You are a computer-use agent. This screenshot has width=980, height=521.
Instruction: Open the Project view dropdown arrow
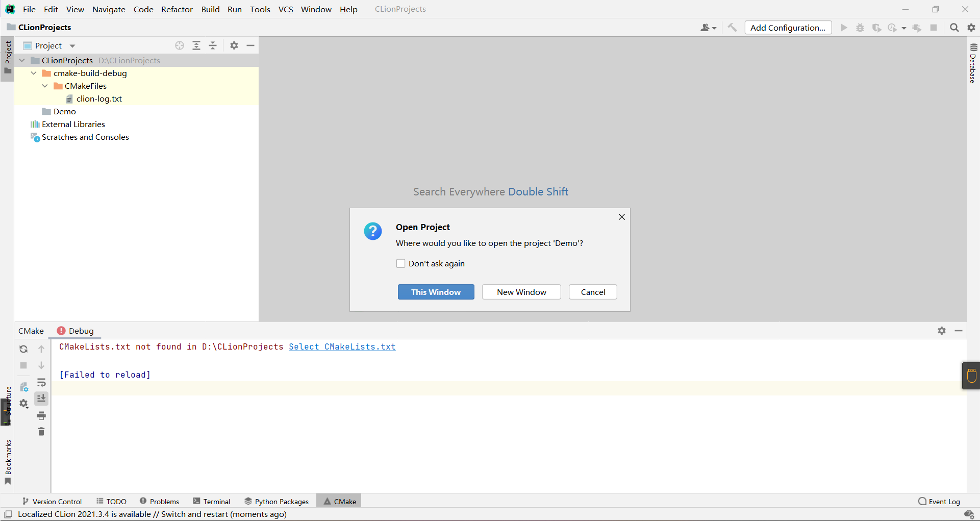[x=72, y=46]
